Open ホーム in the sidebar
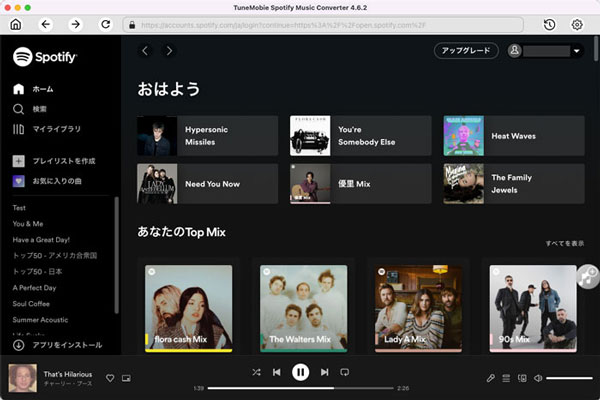Viewport: 600px width, 400px height. point(33,89)
